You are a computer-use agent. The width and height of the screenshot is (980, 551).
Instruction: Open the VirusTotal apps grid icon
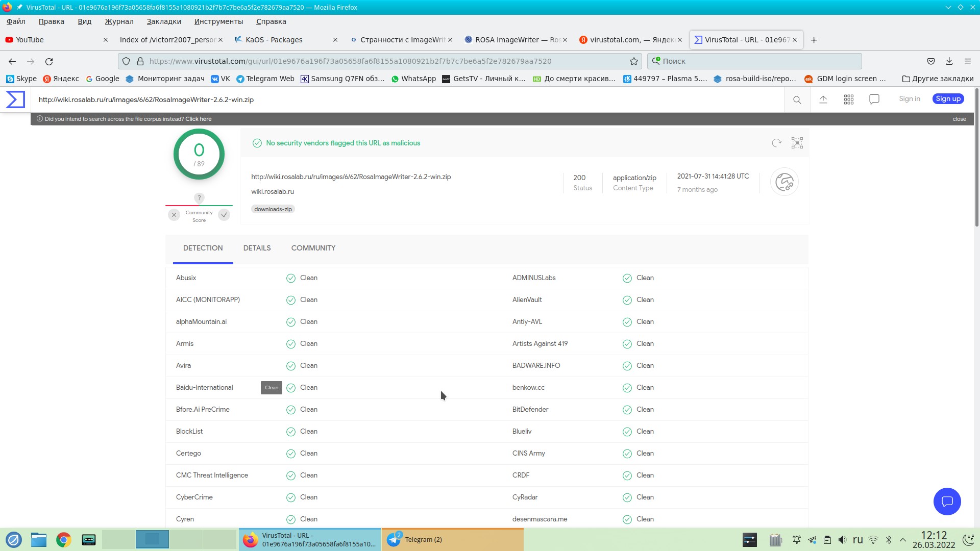tap(848, 99)
